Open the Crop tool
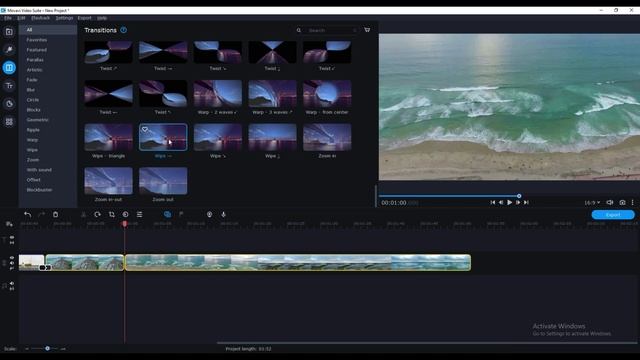Viewport: 640px width, 360px height. (x=111, y=214)
